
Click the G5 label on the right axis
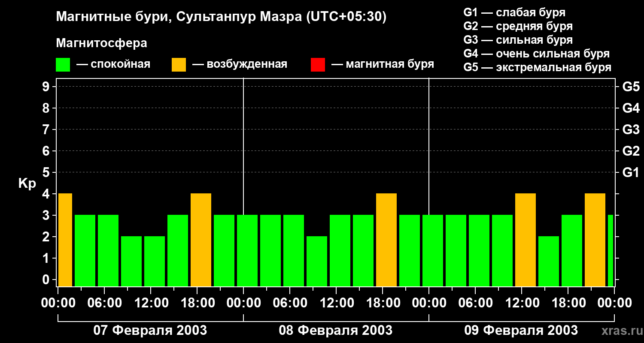pyautogui.click(x=631, y=87)
